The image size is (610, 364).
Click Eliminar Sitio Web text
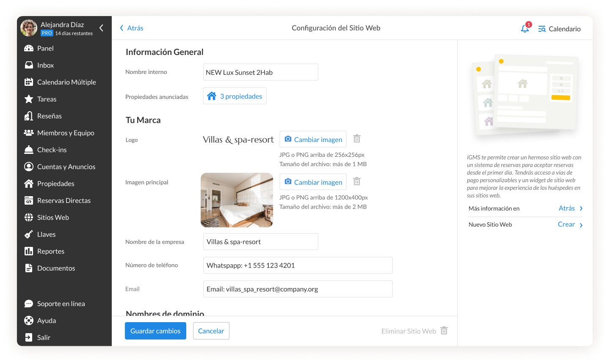click(409, 331)
